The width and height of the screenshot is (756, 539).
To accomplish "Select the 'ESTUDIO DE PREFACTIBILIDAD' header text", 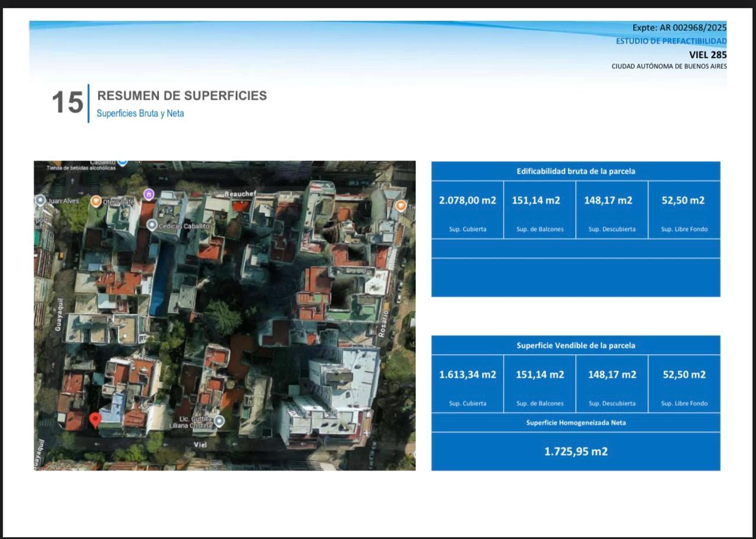I will [671, 41].
